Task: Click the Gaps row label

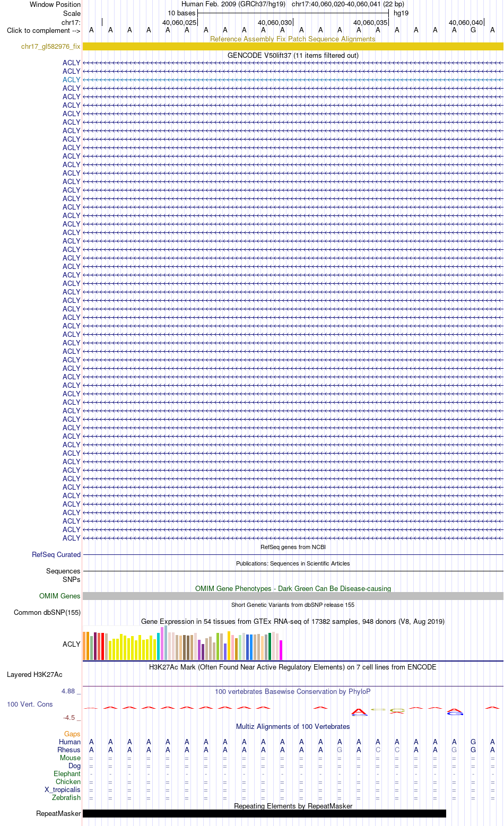Action: pos(72,734)
